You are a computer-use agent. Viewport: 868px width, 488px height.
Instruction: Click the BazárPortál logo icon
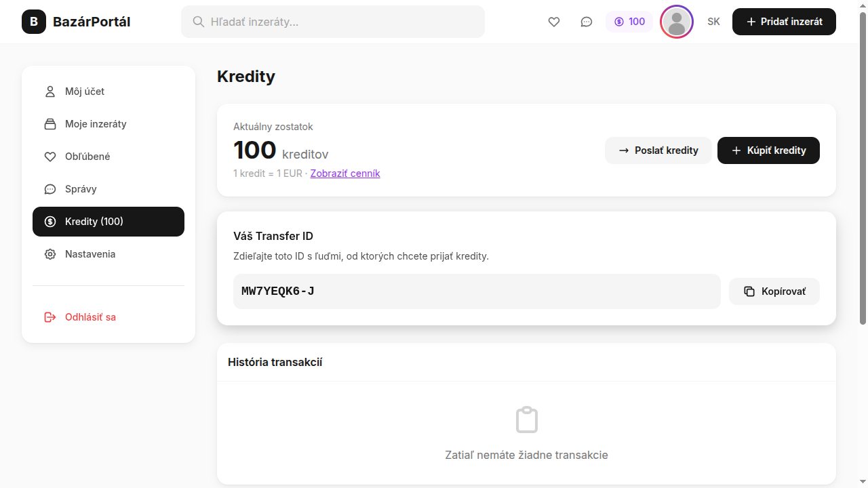pyautogui.click(x=33, y=22)
